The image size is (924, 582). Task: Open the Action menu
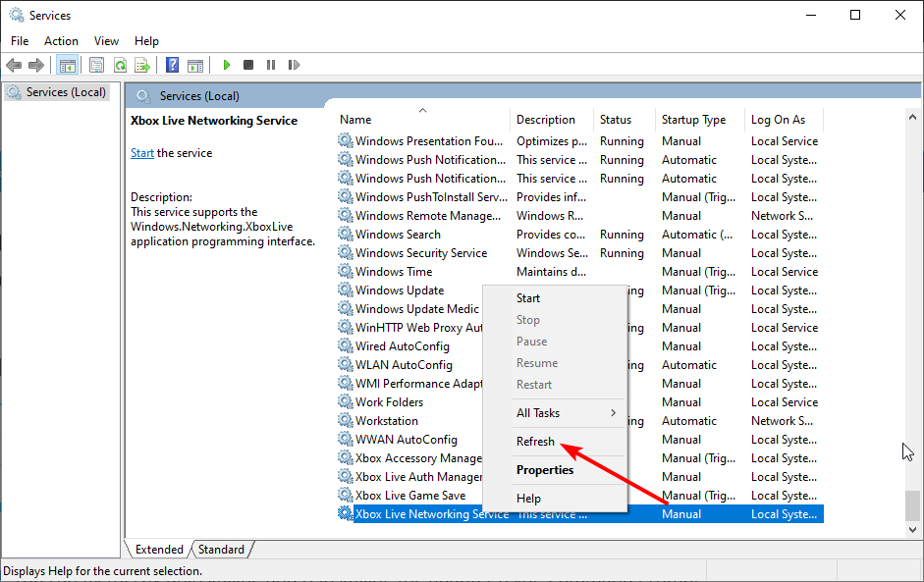click(x=61, y=41)
